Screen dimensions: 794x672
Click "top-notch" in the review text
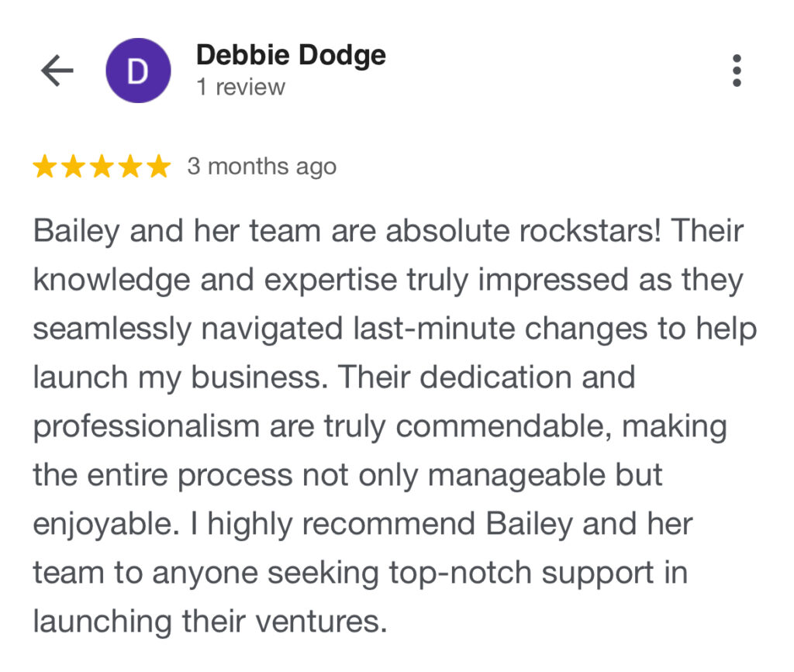point(457,573)
